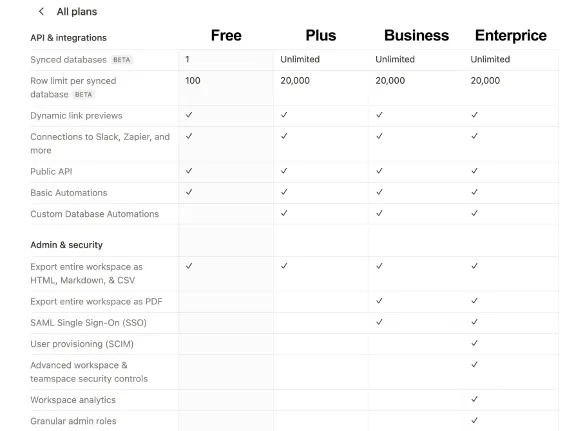The image size is (576, 431).
Task: Choose the Enterprice plan heading
Action: coord(511,36)
